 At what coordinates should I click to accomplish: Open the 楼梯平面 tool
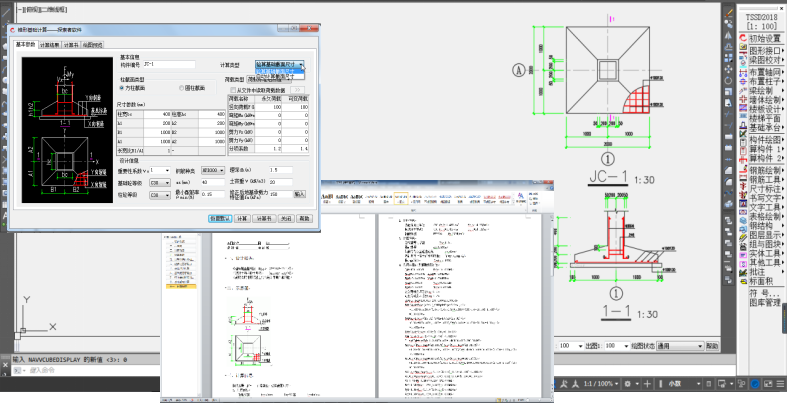(x=764, y=117)
